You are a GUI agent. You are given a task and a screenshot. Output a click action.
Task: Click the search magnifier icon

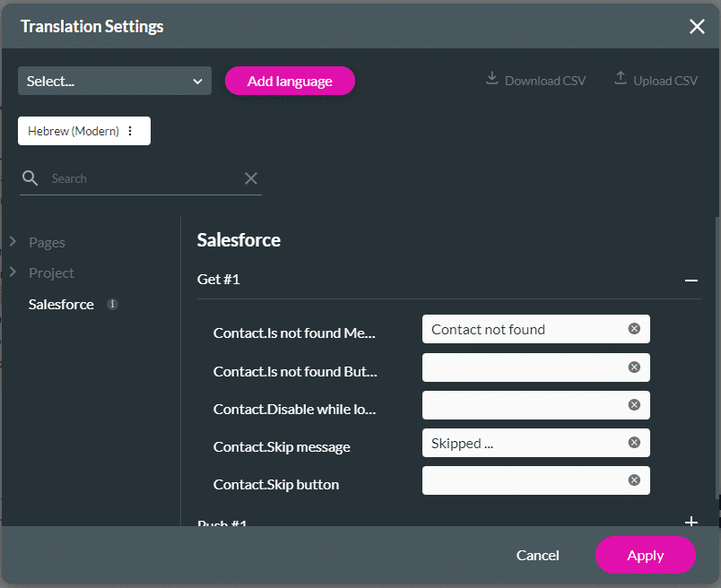30,177
